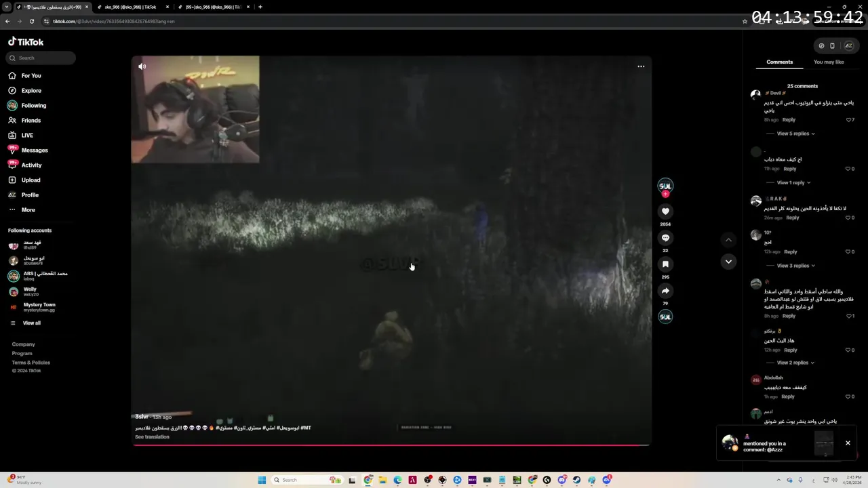
Task: Open a new browser tab
Action: (260, 7)
